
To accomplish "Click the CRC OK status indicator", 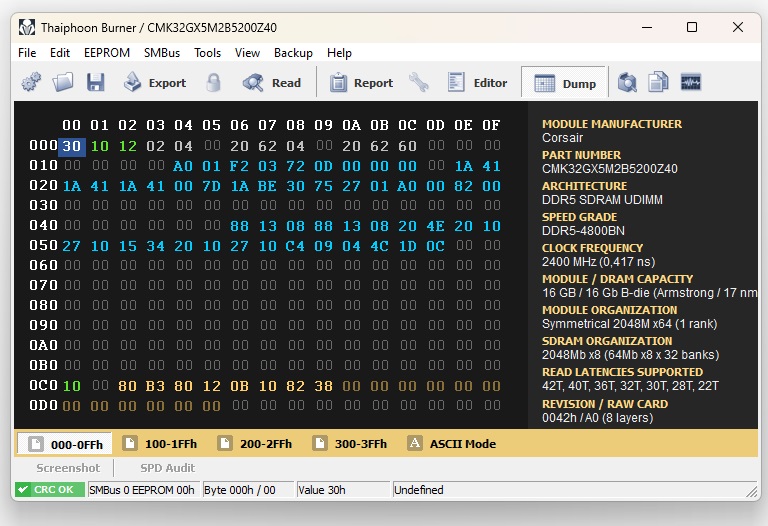I will tap(49, 489).
